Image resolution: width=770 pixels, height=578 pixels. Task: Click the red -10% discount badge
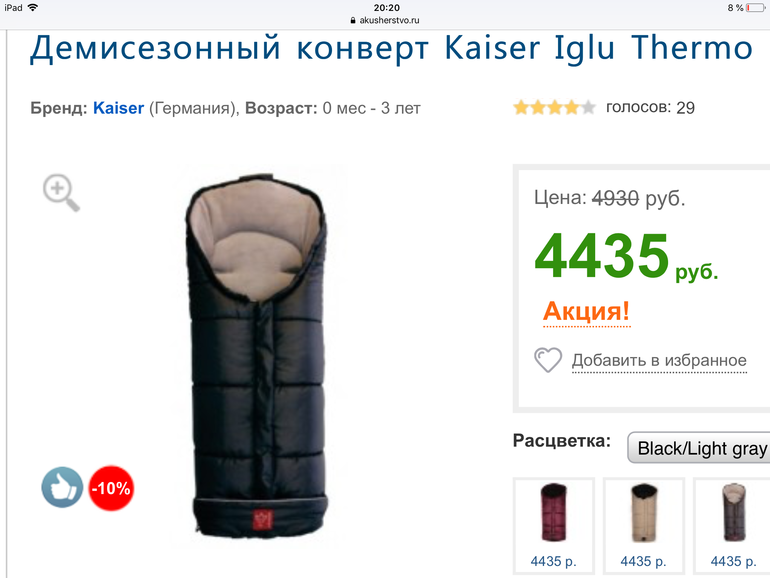pyautogui.click(x=111, y=488)
